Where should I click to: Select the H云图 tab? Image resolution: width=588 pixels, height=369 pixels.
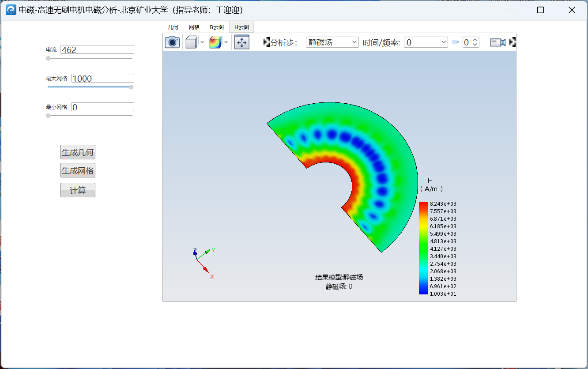click(241, 27)
